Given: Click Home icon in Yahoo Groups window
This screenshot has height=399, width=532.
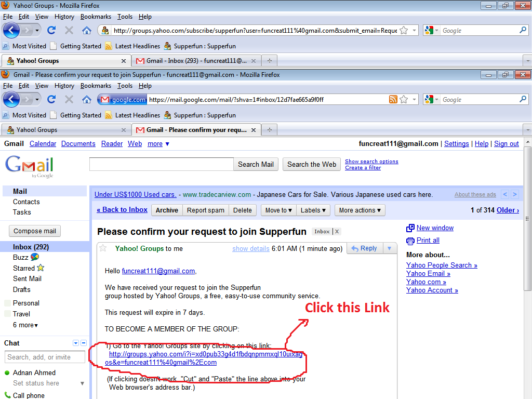Looking at the screenshot, I should 87,31.
